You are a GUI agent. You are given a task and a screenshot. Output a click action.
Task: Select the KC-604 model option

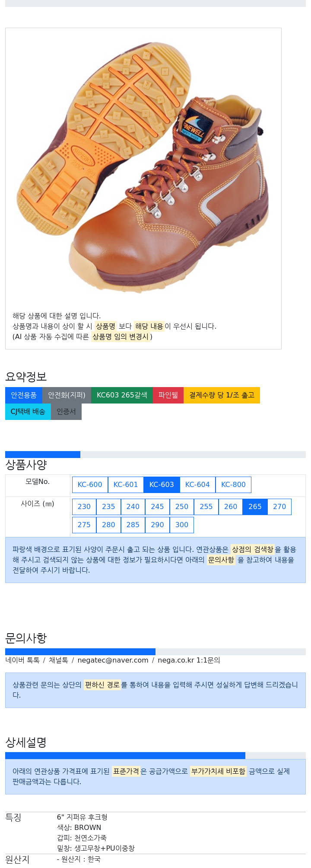pyautogui.click(x=197, y=485)
